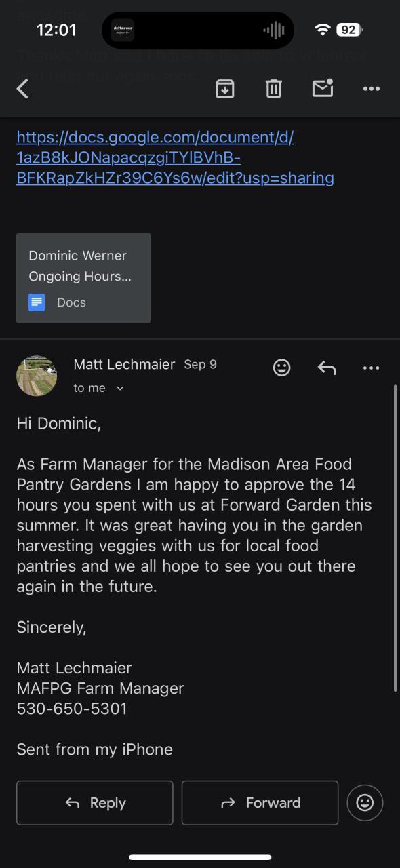Image resolution: width=400 pixels, height=868 pixels.
Task: Tap the Dynamic Island audio waveform indicator
Action: pos(274,30)
